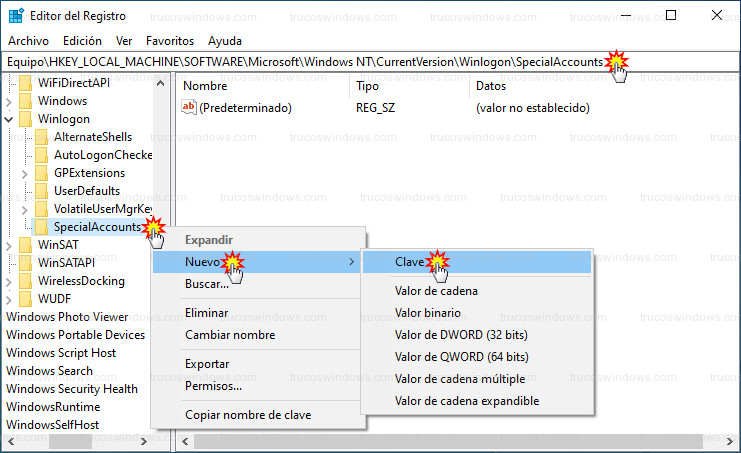Click the WUDF folder icon

(x=25, y=299)
